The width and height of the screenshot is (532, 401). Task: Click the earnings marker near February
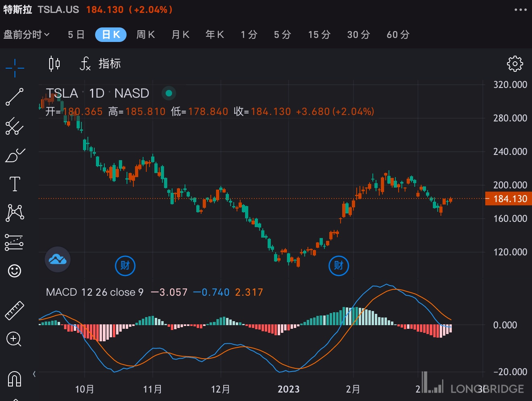click(x=339, y=265)
